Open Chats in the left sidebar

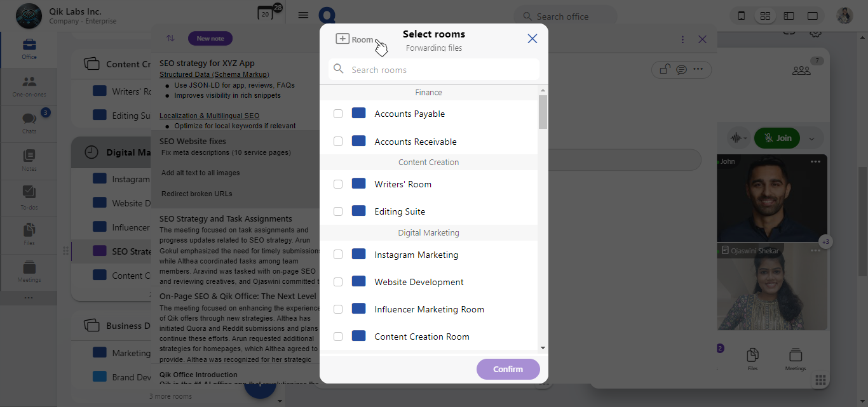pyautogui.click(x=29, y=121)
